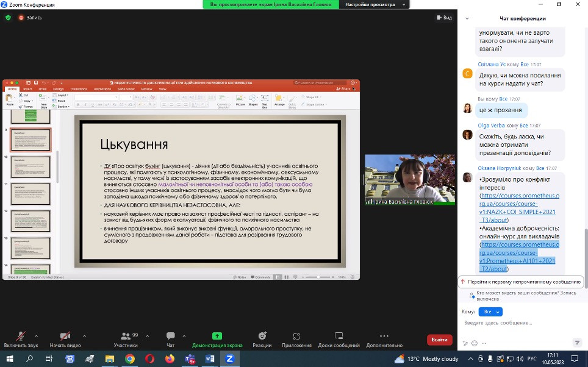Open the Кому recipient dropdown set to Все
The height and width of the screenshot is (367, 588).
click(490, 312)
